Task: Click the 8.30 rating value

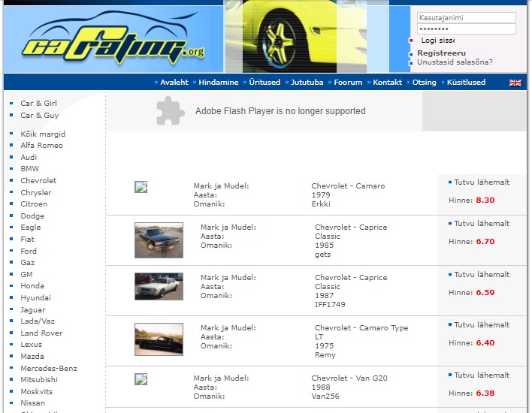Action: click(485, 200)
